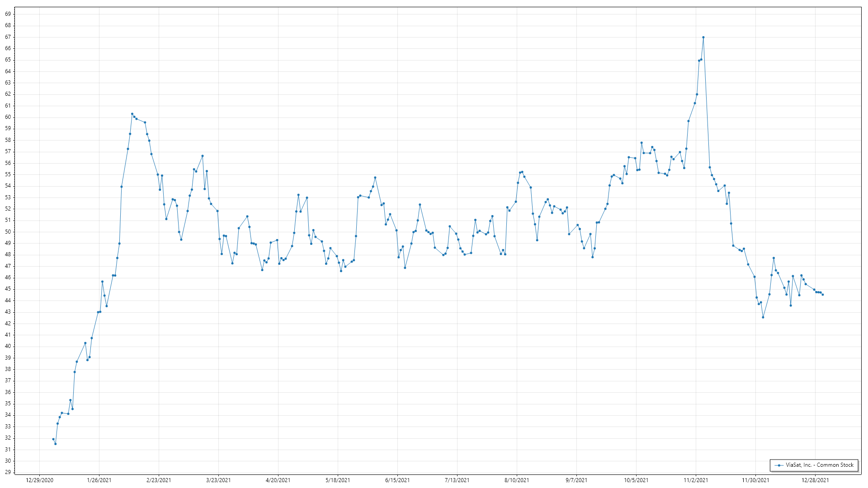Screen dimensions: 868x488
Task: Click the 69 label on the y-axis
Action: pos(8,14)
